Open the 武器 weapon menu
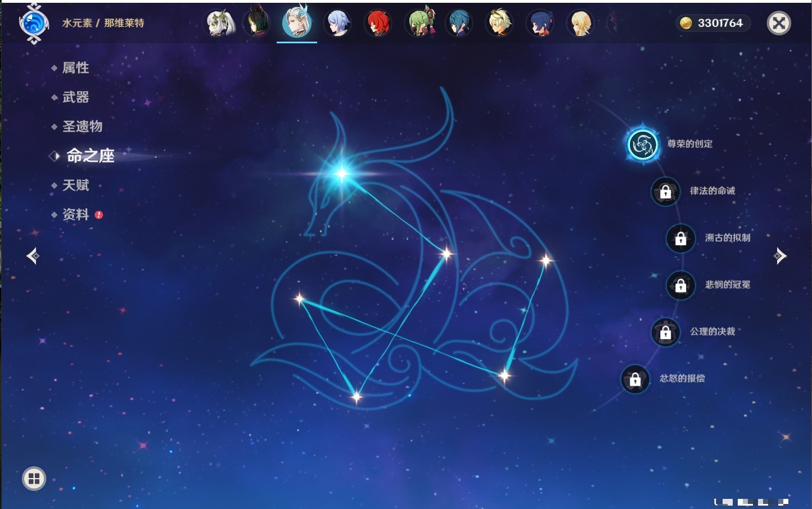The width and height of the screenshot is (812, 509). pyautogui.click(x=75, y=97)
